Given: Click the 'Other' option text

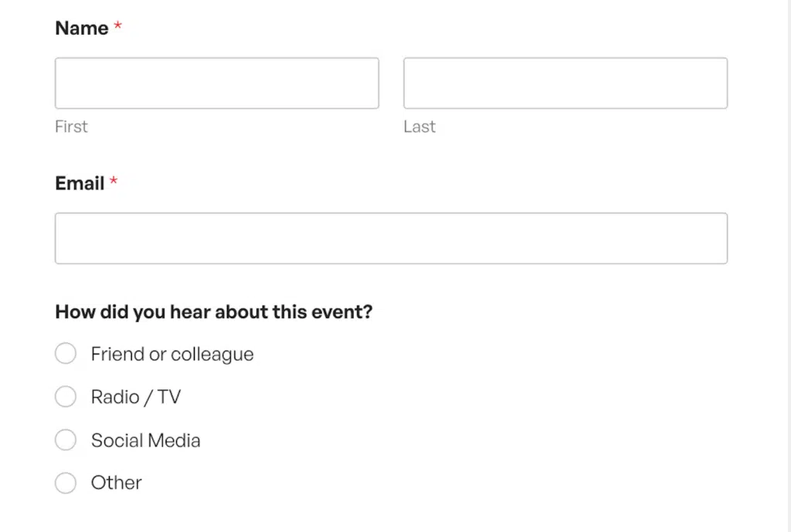Looking at the screenshot, I should (x=117, y=483).
